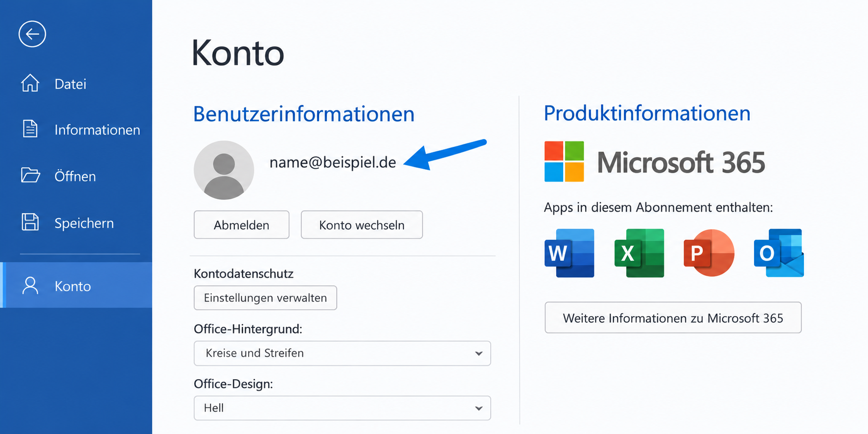Click the Outlook app icon

tap(779, 253)
